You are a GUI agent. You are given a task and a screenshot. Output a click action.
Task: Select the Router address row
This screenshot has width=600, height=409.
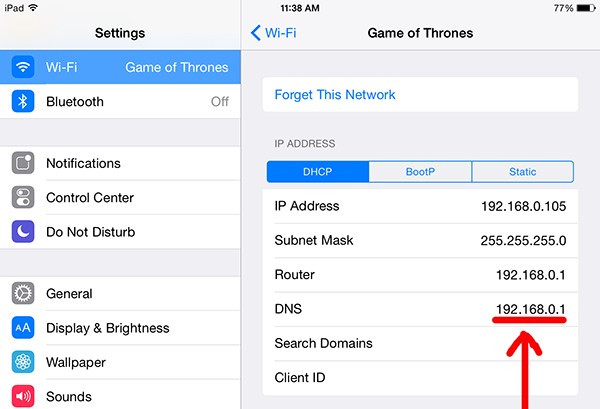click(420, 275)
